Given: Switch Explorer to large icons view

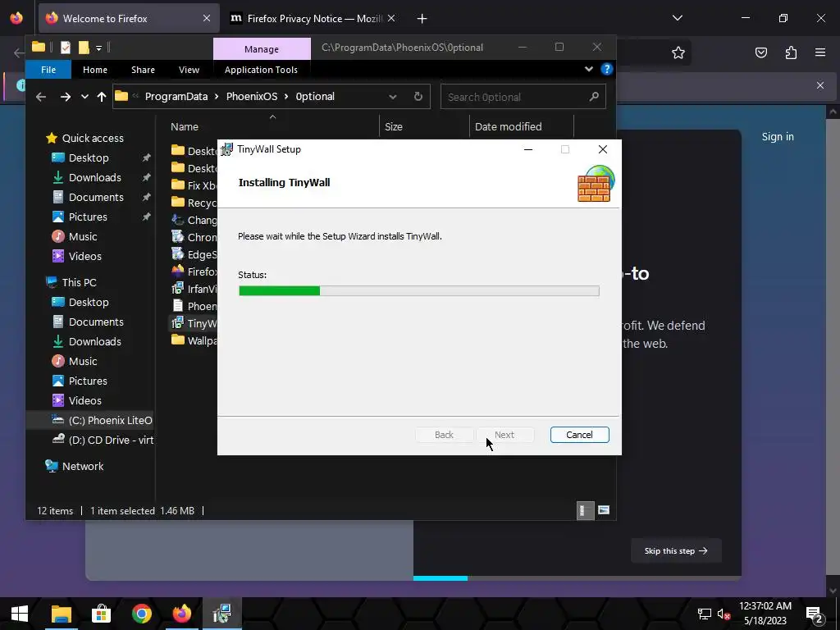Looking at the screenshot, I should (604, 510).
